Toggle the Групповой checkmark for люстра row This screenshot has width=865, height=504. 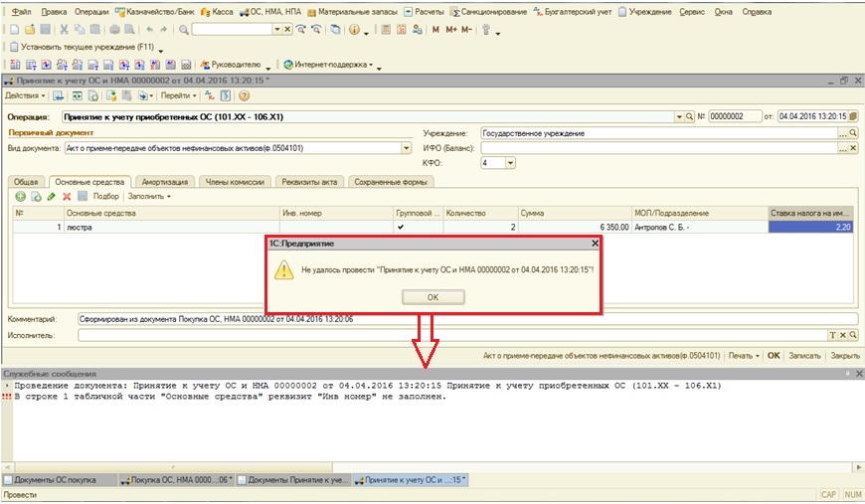coord(401,227)
